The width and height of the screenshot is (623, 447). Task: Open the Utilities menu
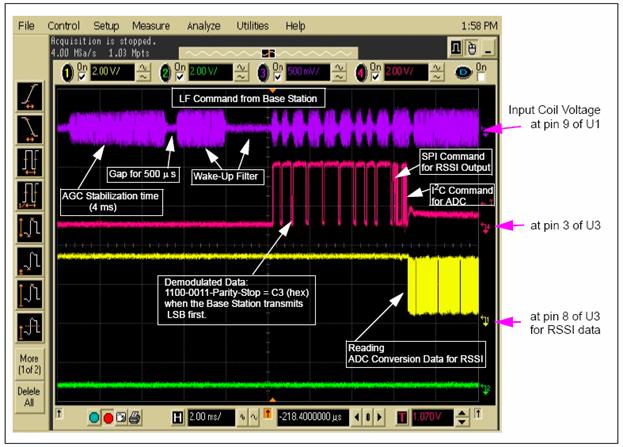coord(253,26)
